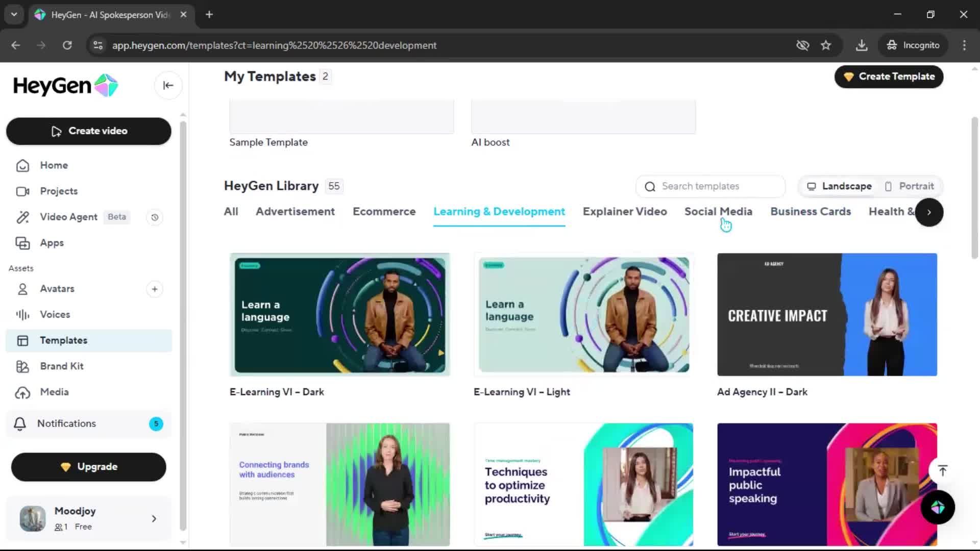Open browser tab search dropdown
Viewport: 980px width, 551px height.
[x=14, y=14]
